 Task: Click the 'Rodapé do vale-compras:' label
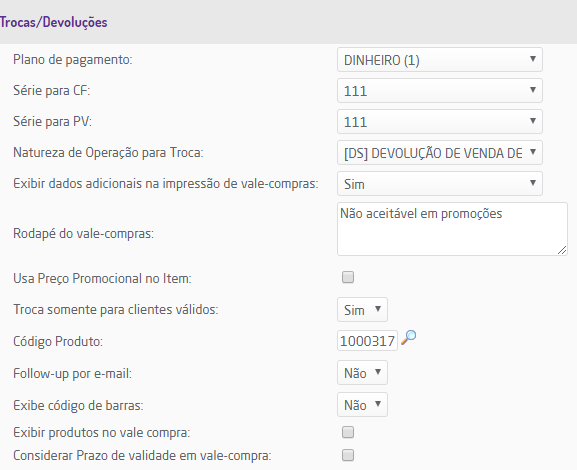83,233
